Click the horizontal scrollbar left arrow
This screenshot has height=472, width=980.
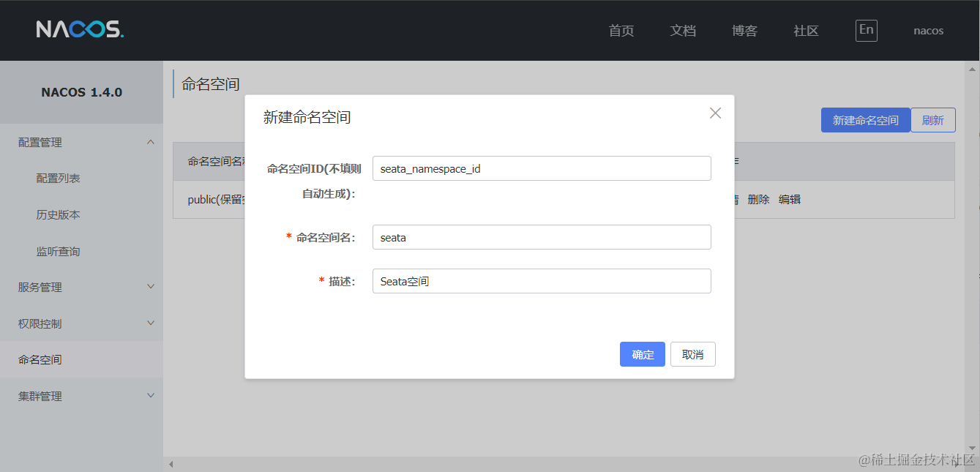tap(171, 464)
